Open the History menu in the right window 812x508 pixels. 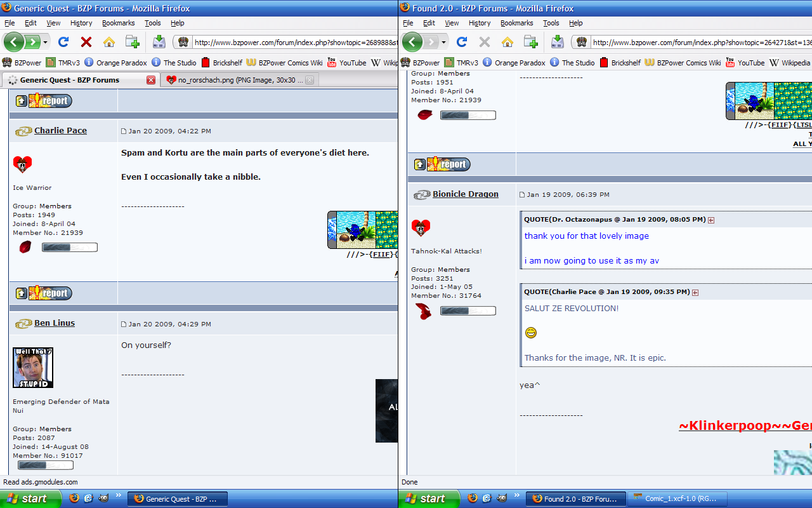(x=480, y=23)
